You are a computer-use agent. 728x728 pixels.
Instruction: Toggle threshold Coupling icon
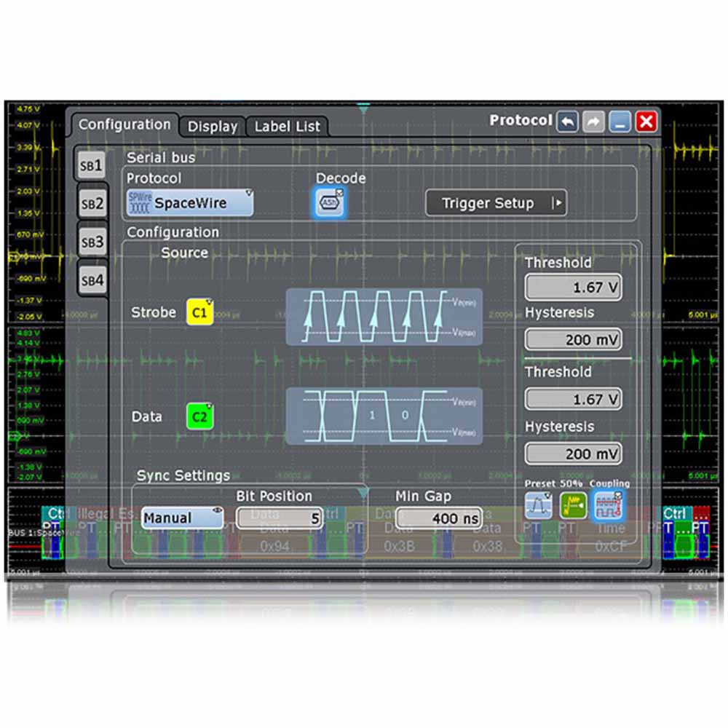point(609,505)
